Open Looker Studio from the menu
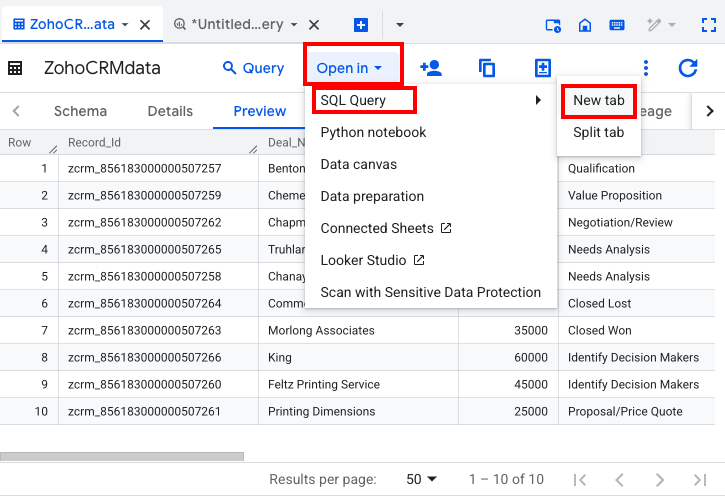This screenshot has width=725, height=497. click(372, 260)
